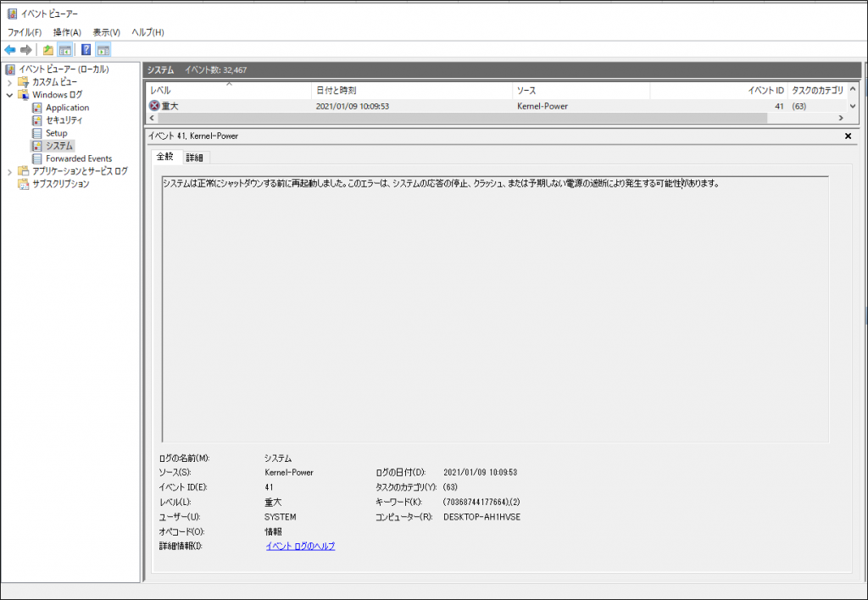Click the Setup log icon
The width and height of the screenshot is (868, 600).
(x=36, y=133)
